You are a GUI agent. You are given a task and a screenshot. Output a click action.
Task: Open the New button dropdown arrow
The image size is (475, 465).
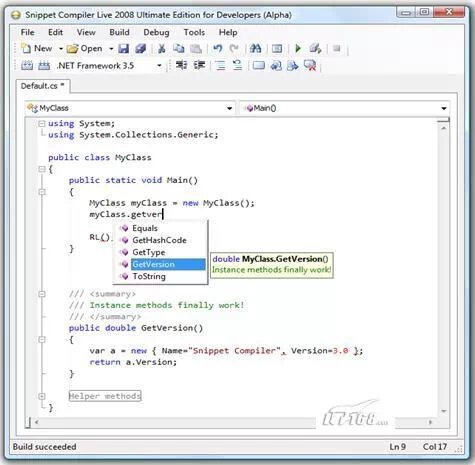point(61,49)
